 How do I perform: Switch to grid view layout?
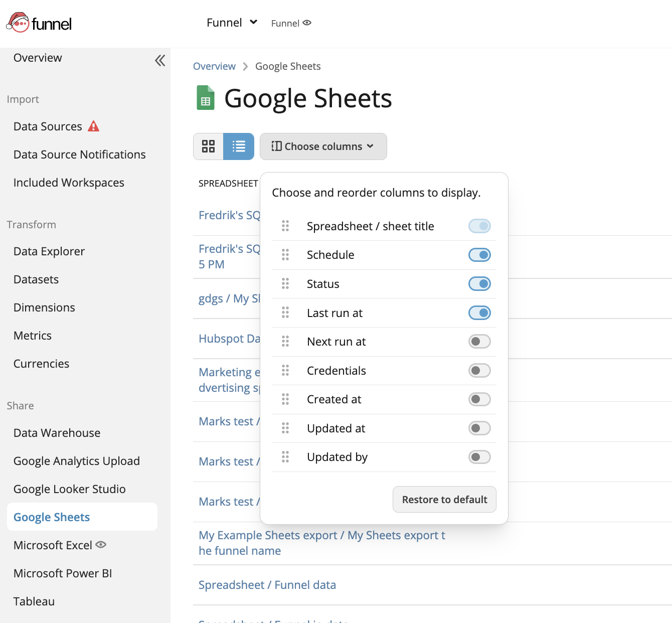pyautogui.click(x=208, y=146)
